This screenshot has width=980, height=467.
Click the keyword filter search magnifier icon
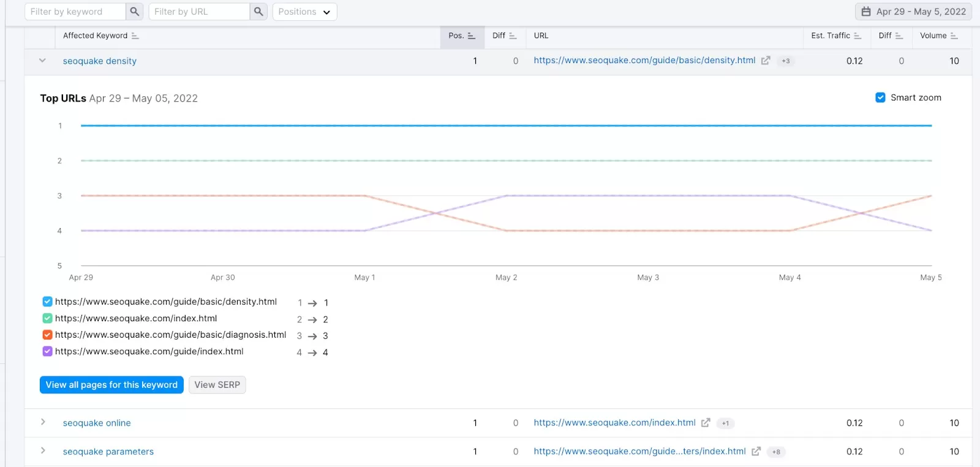pos(135,12)
